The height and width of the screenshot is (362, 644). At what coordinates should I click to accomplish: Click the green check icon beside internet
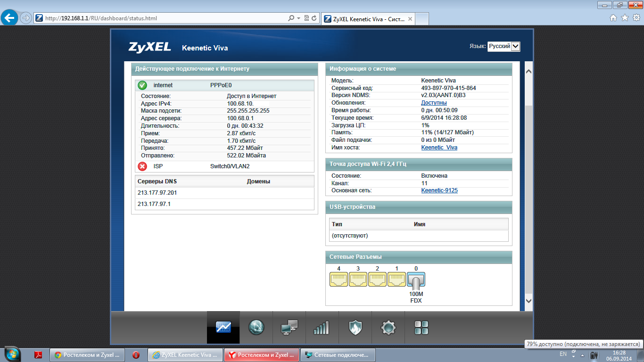pyautogui.click(x=142, y=85)
